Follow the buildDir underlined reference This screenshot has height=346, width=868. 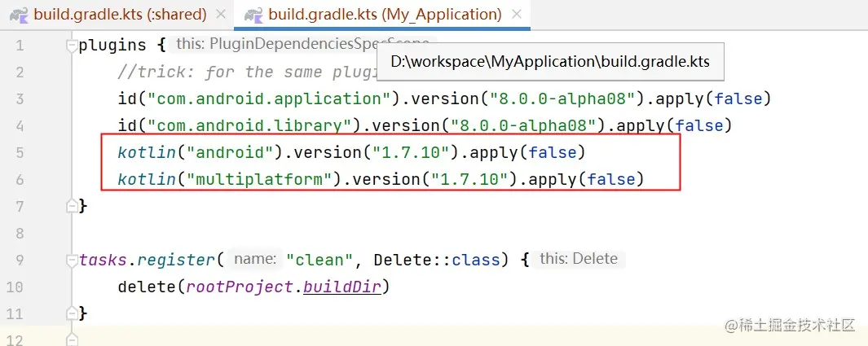342,287
